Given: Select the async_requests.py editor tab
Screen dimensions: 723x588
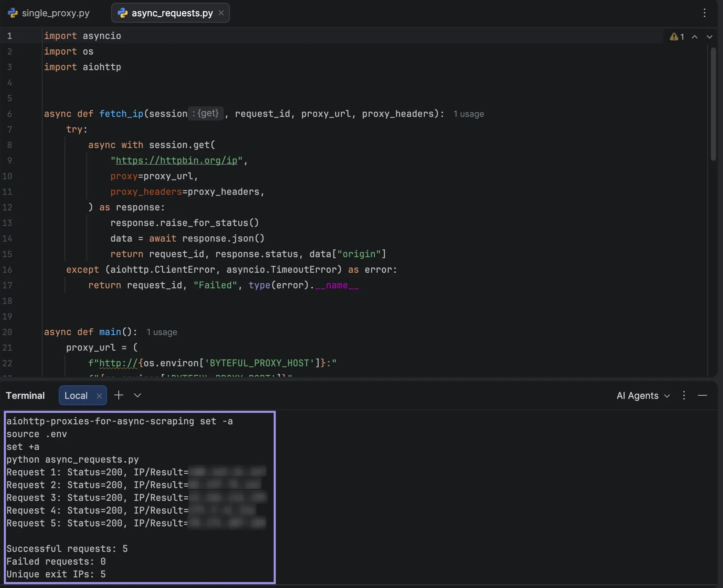Looking at the screenshot, I should [x=170, y=13].
